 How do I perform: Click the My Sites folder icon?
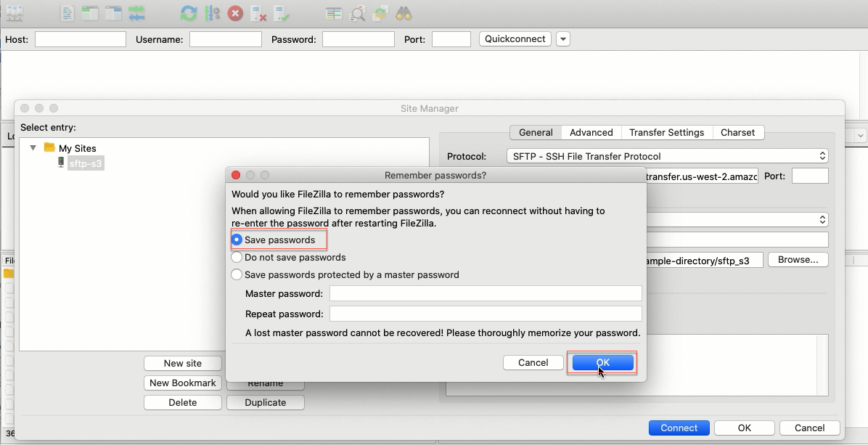(49, 148)
